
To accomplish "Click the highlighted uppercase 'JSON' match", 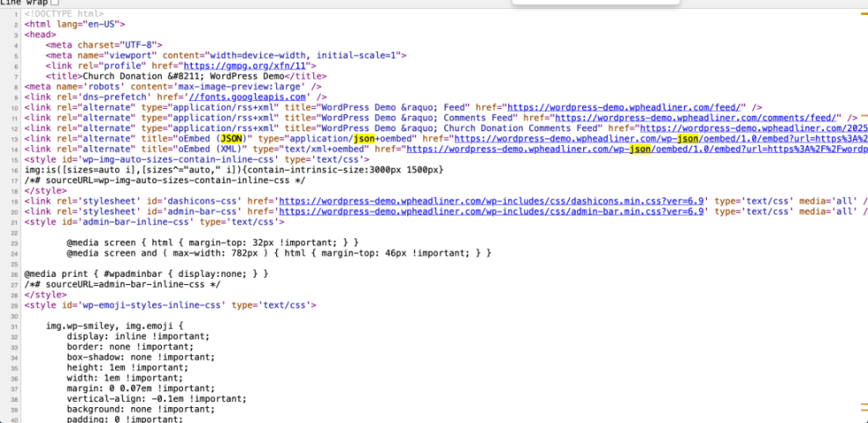I will click(231, 138).
